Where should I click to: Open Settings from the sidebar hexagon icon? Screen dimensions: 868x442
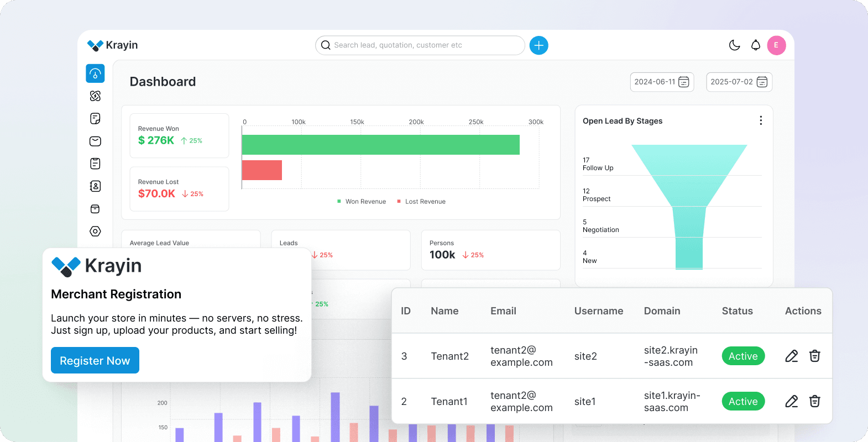[95, 231]
